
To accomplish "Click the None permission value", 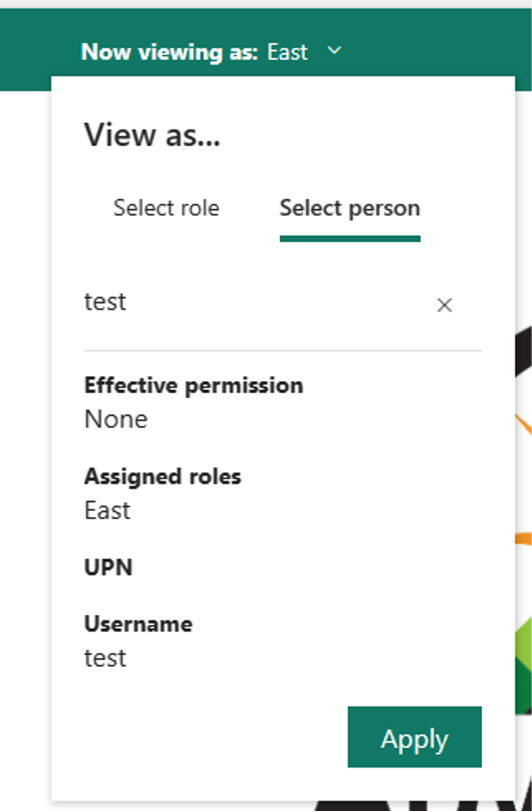I will pyautogui.click(x=116, y=419).
